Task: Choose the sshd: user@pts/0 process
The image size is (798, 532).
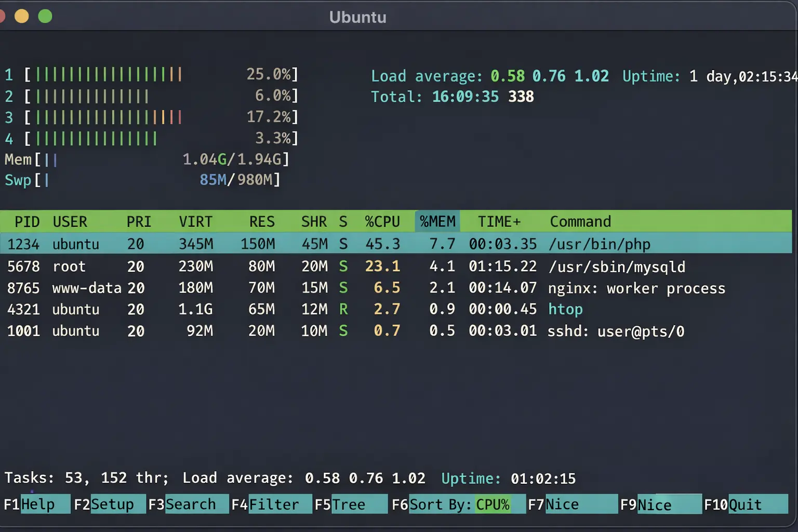Action: coord(616,331)
